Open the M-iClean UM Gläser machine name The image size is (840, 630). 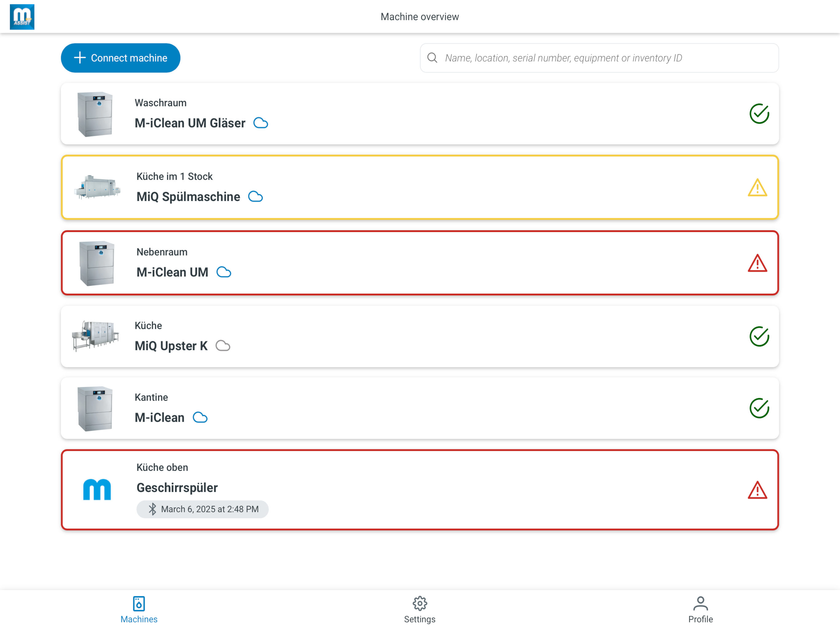click(190, 123)
